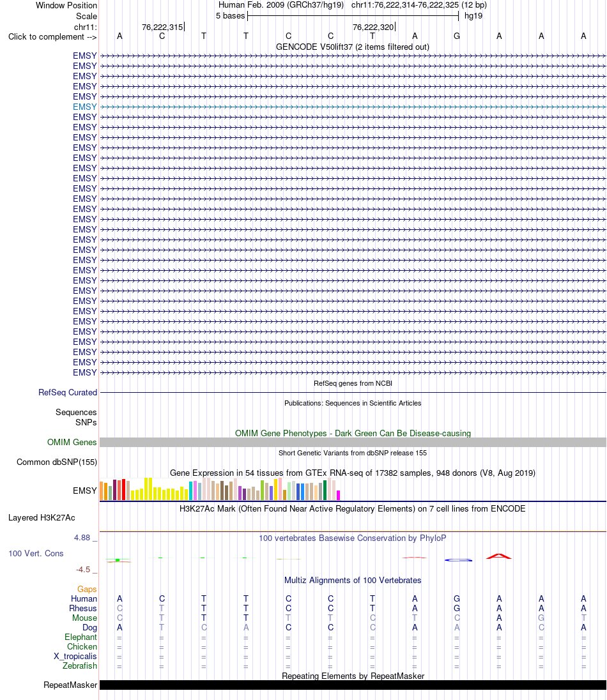Click the black EMSY label of GTEx track

85,491
